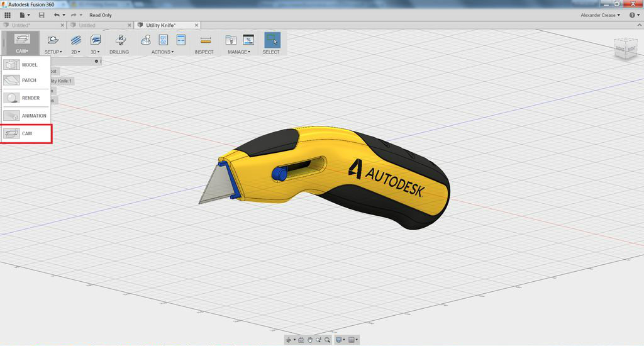This screenshot has width=644, height=346.
Task: Open the File menu dropdown arrow
Action: [x=29, y=15]
